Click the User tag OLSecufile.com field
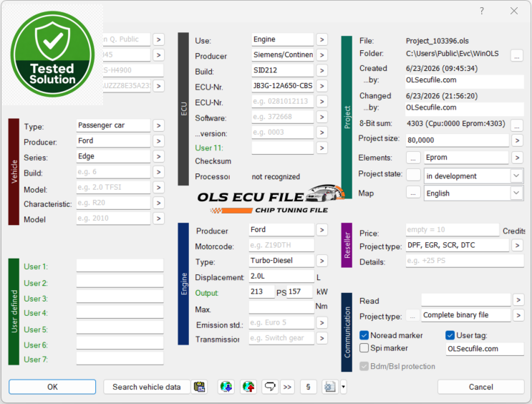 click(485, 349)
